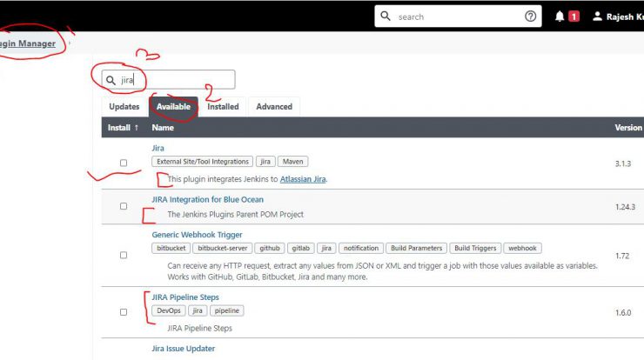Click the Maven tag

click(292, 162)
